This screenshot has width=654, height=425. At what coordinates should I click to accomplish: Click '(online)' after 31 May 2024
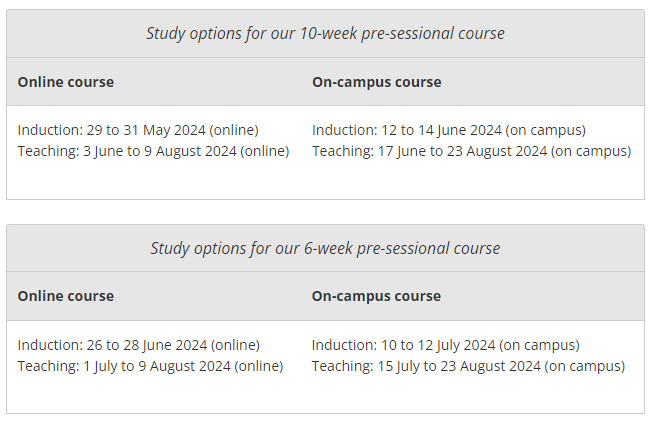click(x=234, y=130)
